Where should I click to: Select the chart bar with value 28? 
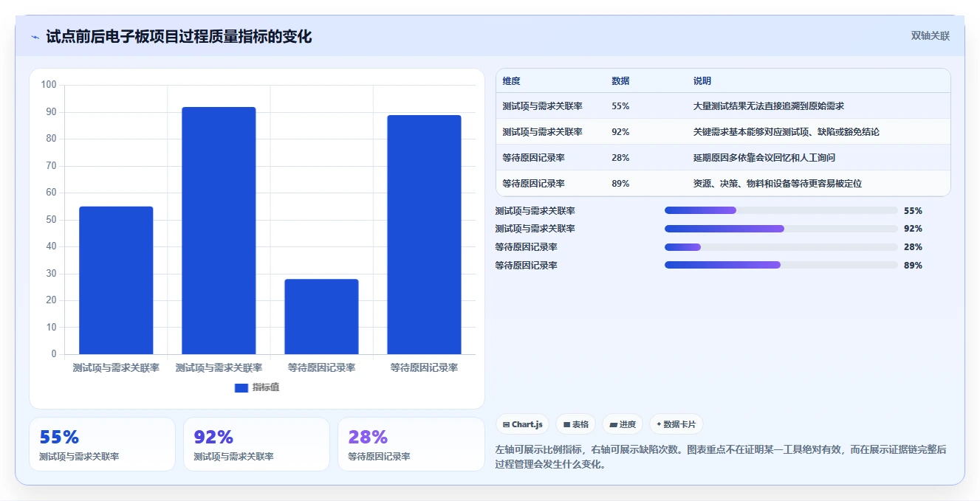point(321,317)
